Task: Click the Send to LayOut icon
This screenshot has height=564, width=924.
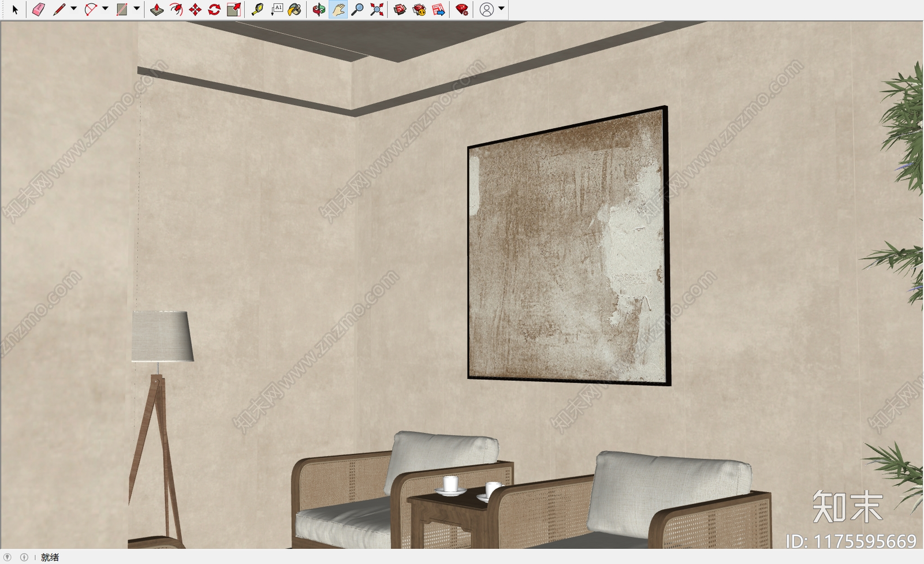Action: click(439, 9)
